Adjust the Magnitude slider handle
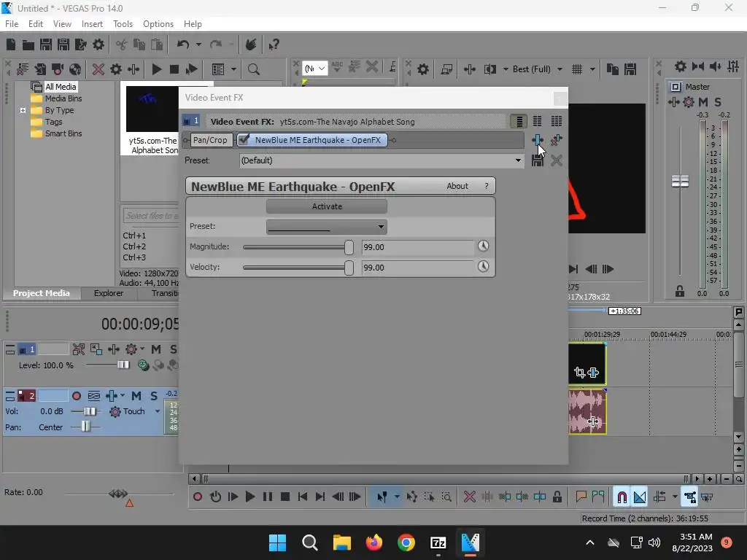Screen dimensions: 747x560 point(349,247)
